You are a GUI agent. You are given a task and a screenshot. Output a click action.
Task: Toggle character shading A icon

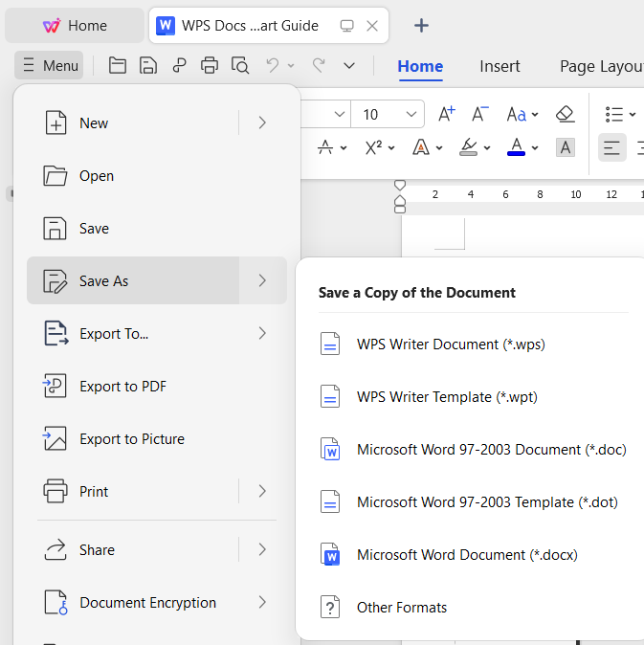[x=565, y=147]
